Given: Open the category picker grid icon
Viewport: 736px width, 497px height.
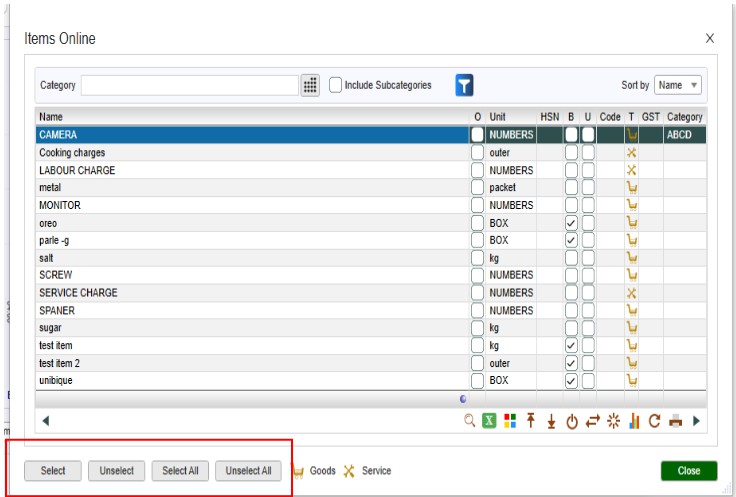Looking at the screenshot, I should click(310, 86).
